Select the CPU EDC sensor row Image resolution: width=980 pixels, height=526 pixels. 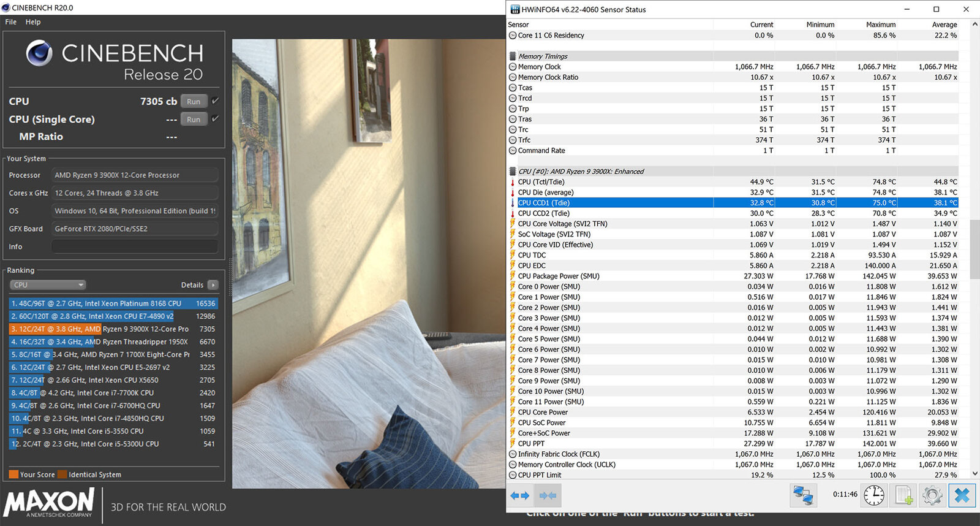(x=733, y=265)
